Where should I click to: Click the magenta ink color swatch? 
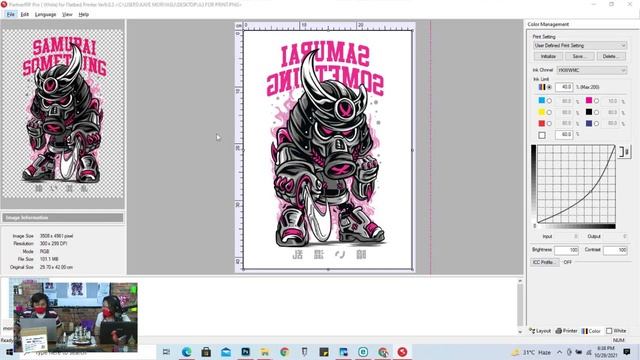[x=589, y=100]
